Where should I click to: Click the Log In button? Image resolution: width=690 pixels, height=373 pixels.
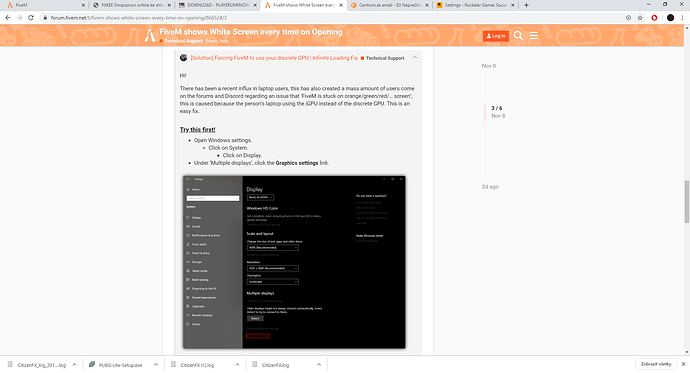click(x=495, y=36)
